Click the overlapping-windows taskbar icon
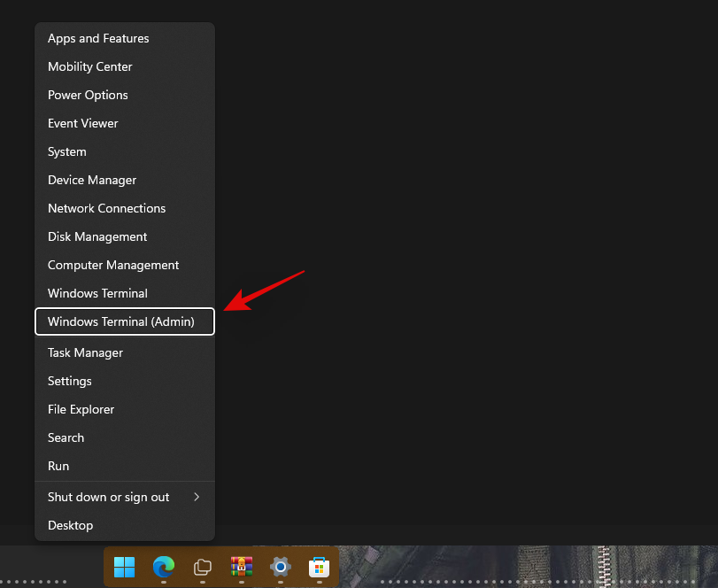718x588 pixels. pos(203,566)
